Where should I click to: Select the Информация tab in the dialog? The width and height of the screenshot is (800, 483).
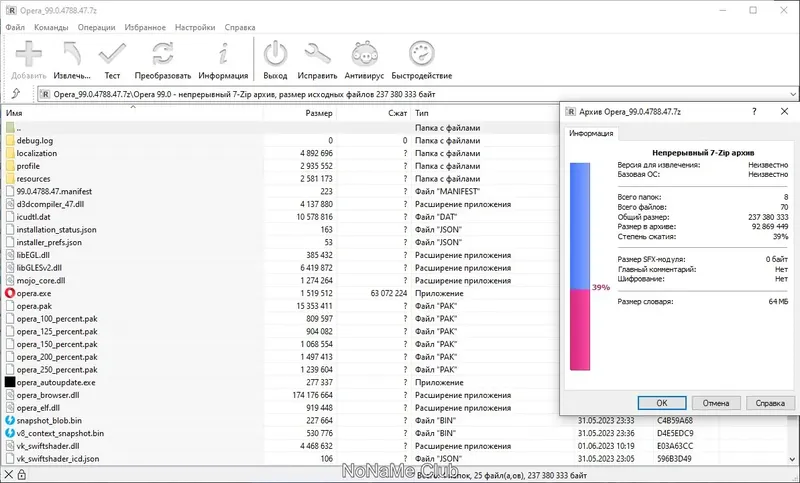[591, 133]
